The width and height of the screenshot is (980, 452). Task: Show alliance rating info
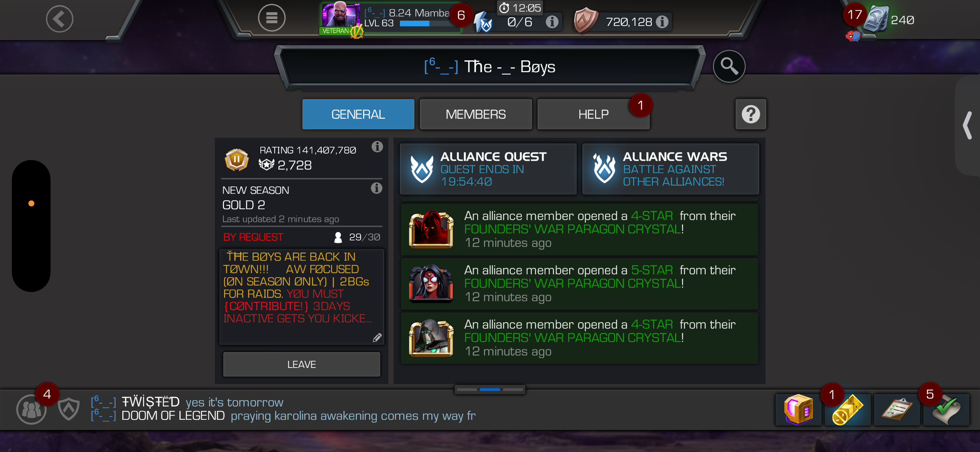(377, 146)
